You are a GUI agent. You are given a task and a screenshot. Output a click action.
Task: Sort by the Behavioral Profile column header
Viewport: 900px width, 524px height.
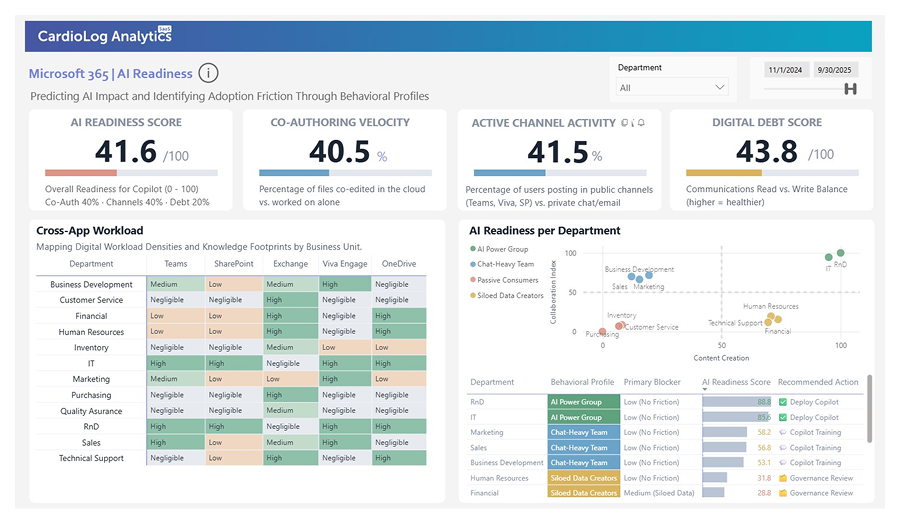tap(583, 382)
